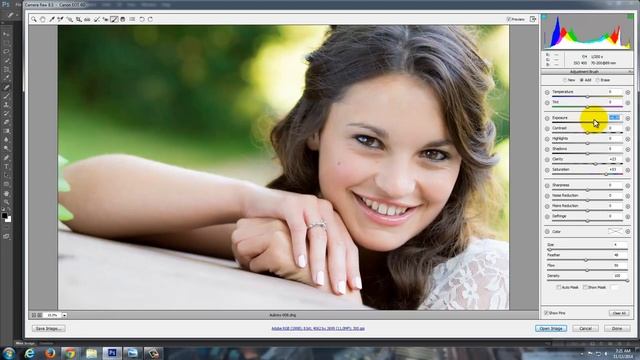The width and height of the screenshot is (640, 360).
Task: Toggle highlight clipping warning on histogram
Action: (631, 17)
